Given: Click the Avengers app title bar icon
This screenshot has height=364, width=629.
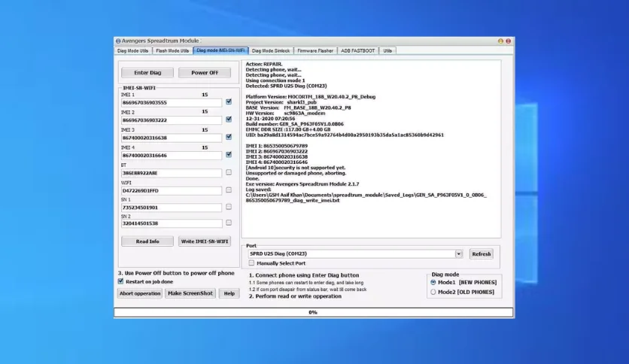Looking at the screenshot, I should click(118, 41).
